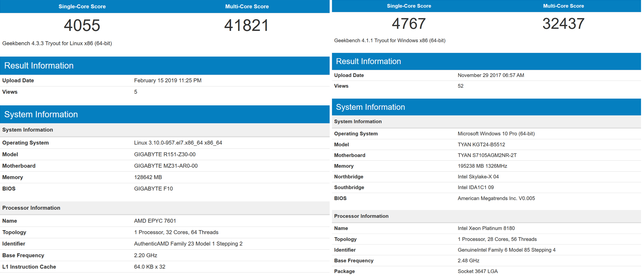The image size is (644, 276).
Task: Click the left Single-Core score 4055
Action: coord(82,25)
